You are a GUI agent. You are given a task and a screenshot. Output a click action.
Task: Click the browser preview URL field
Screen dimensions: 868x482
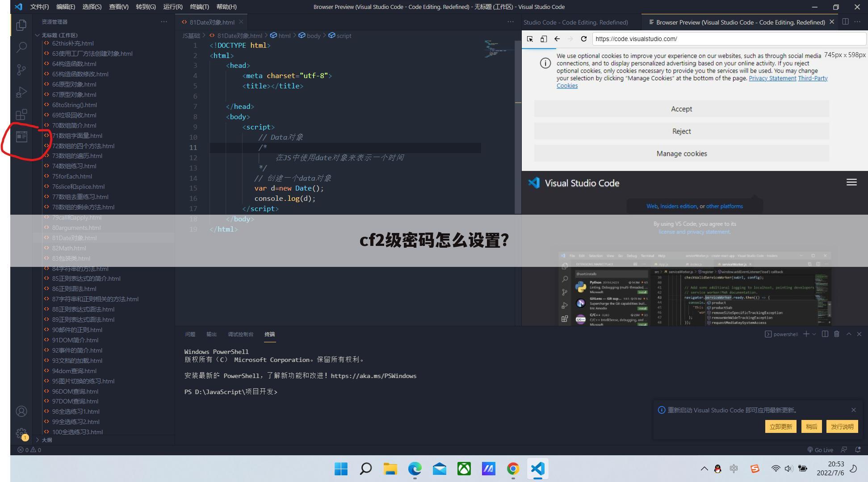click(729, 39)
